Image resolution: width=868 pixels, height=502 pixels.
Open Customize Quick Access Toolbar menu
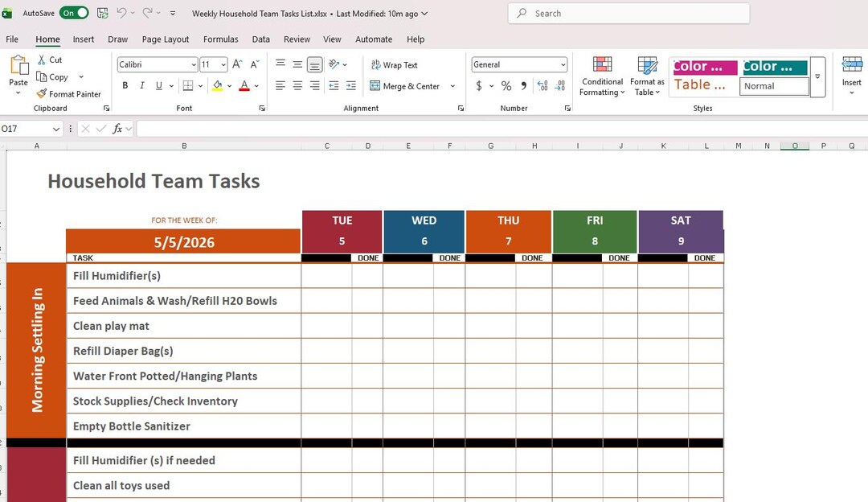coord(173,13)
